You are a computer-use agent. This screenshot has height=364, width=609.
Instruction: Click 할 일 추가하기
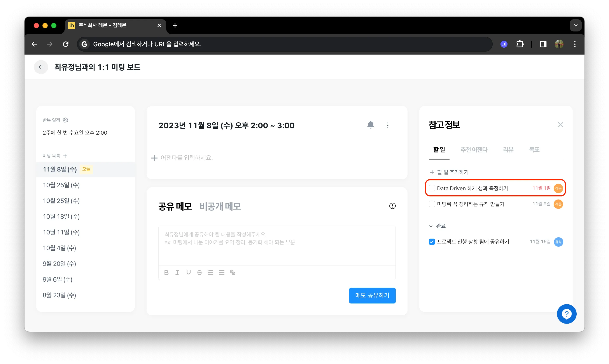pyautogui.click(x=449, y=172)
